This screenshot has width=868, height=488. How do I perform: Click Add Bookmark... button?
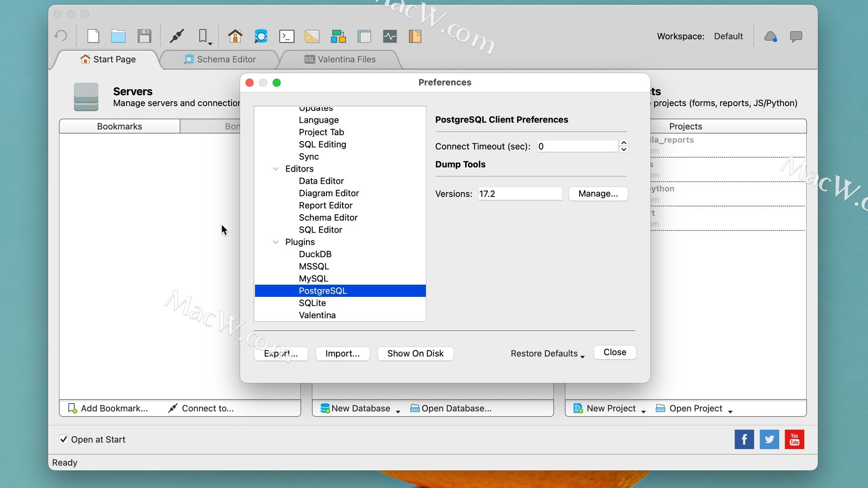[108, 408]
